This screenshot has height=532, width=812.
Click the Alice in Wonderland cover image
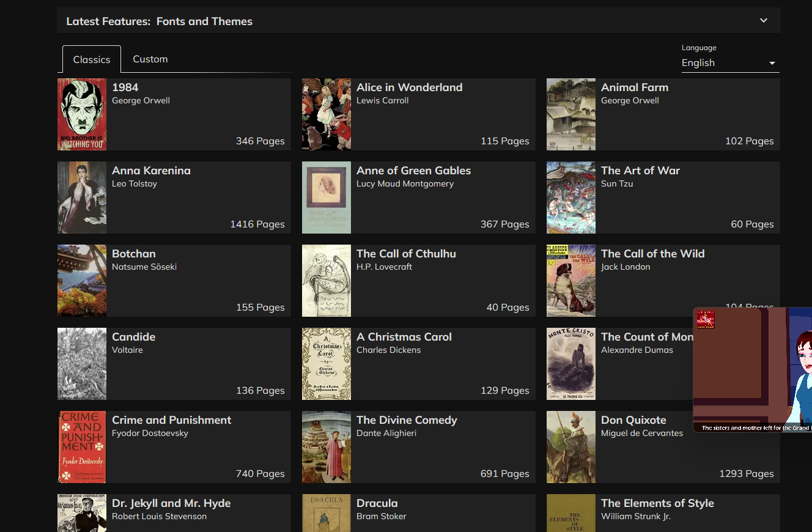pyautogui.click(x=327, y=114)
